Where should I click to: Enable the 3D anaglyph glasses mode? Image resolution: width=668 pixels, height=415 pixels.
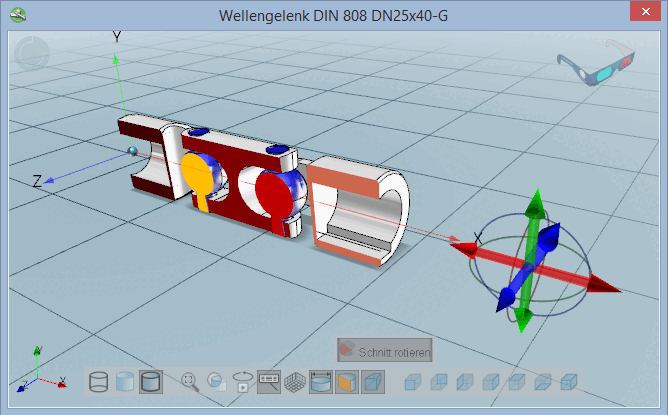click(596, 62)
